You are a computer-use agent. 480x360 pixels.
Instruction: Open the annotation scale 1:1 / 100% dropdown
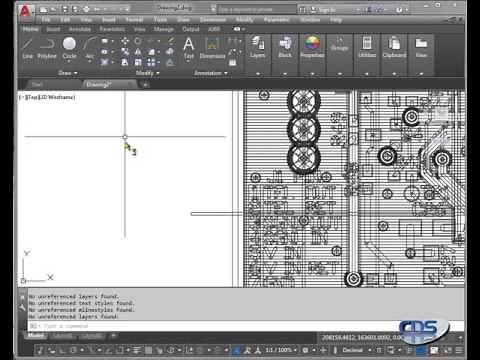click(x=281, y=350)
